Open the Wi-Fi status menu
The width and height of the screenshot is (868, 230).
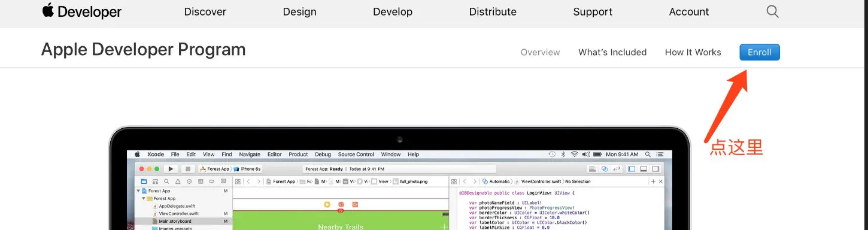click(x=574, y=154)
